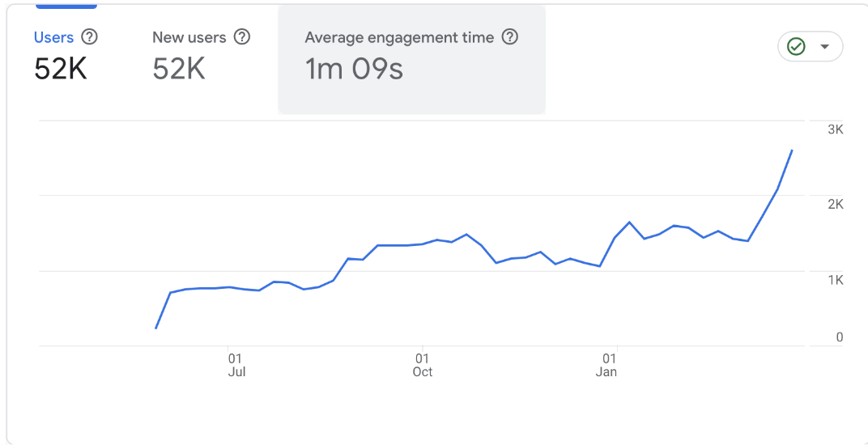Click the 1K y-axis label
868x445 pixels.
click(836, 280)
